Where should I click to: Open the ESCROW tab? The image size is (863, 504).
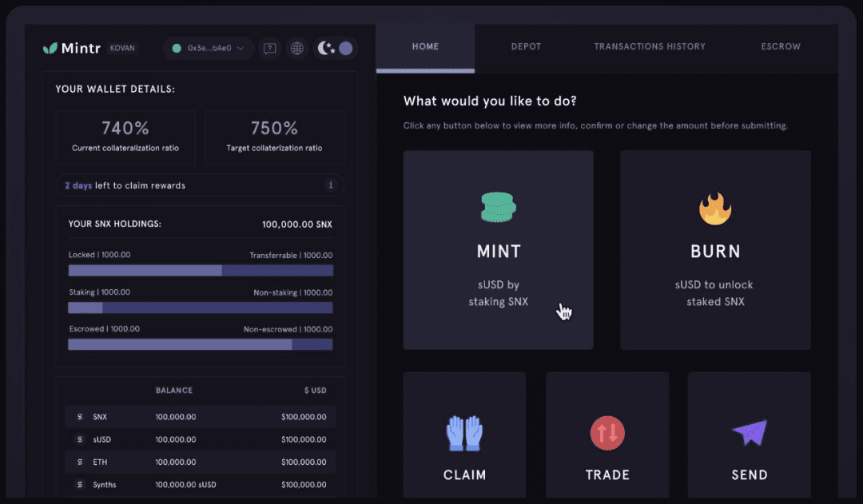click(x=781, y=47)
